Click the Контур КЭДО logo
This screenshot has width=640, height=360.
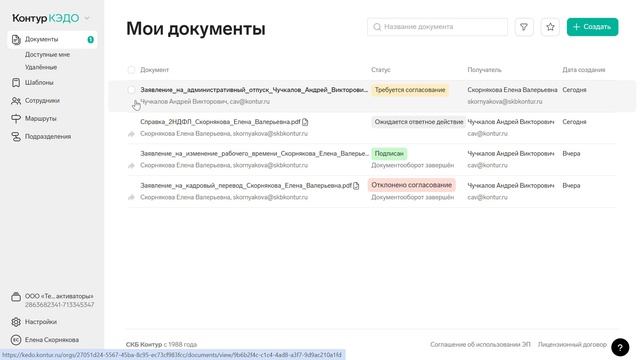46,18
